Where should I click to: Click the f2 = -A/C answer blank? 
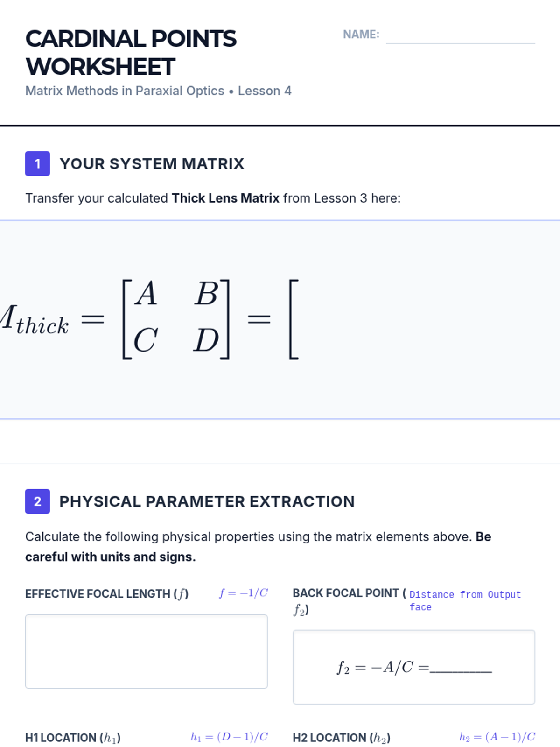coord(461,668)
